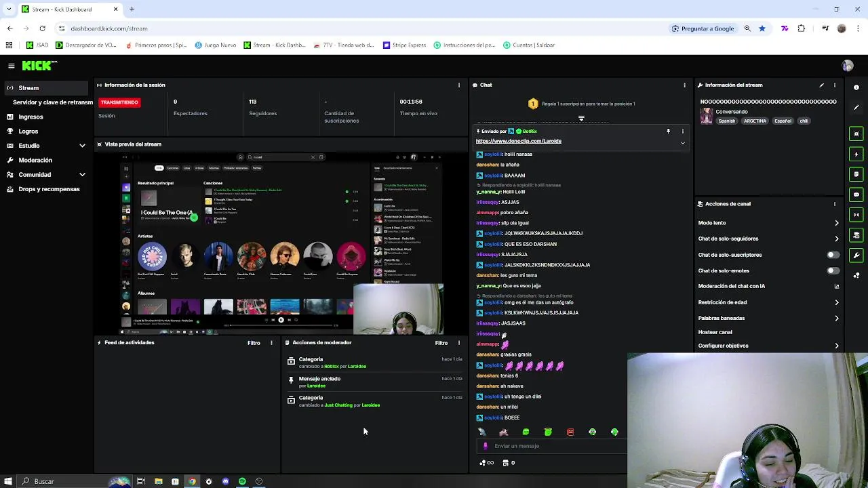The width and height of the screenshot is (868, 488).
Task: Open Chrome from the Windows taskbar
Action: coord(192,481)
